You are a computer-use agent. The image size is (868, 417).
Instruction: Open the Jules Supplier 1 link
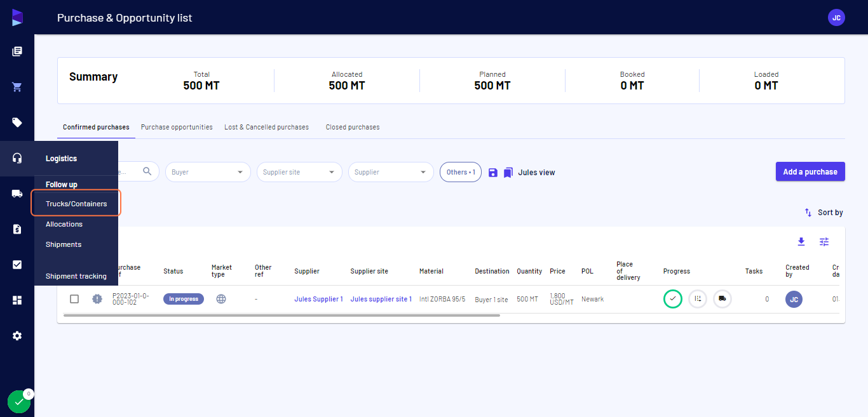(x=318, y=299)
